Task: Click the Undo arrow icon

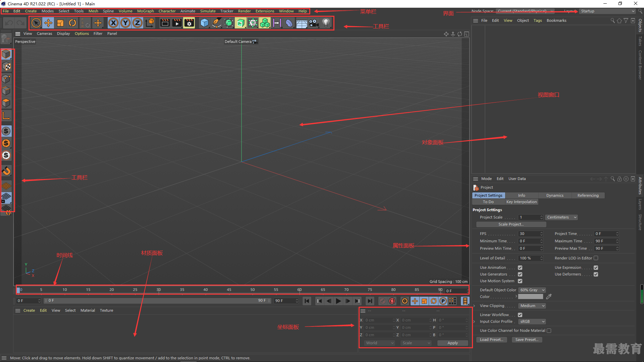Action: 9,23
